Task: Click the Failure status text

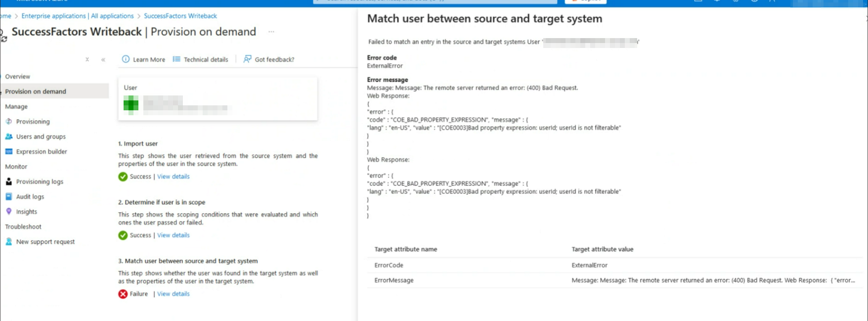Action: click(x=139, y=294)
